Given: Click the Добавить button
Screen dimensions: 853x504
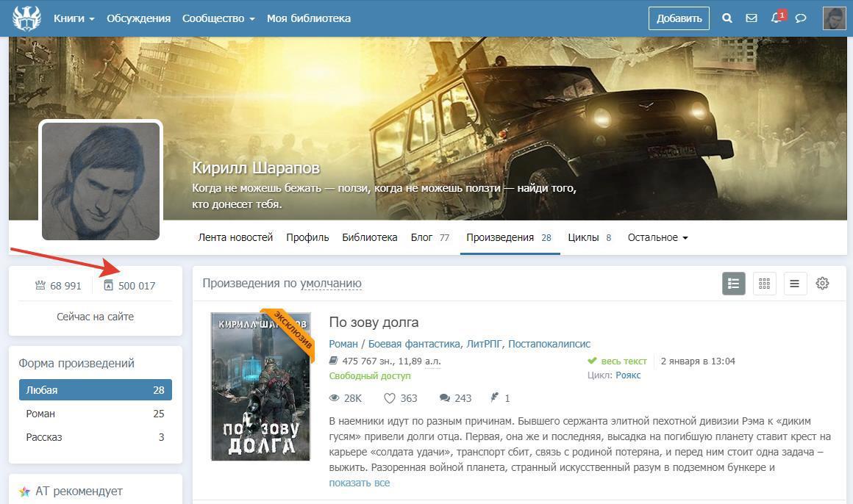Looking at the screenshot, I should 679,18.
